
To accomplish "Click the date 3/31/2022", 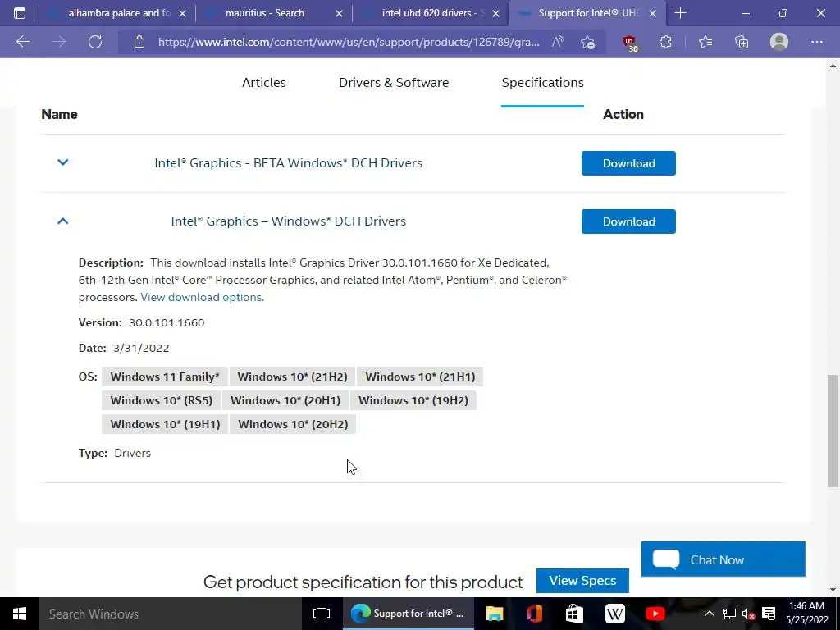I will [141, 348].
